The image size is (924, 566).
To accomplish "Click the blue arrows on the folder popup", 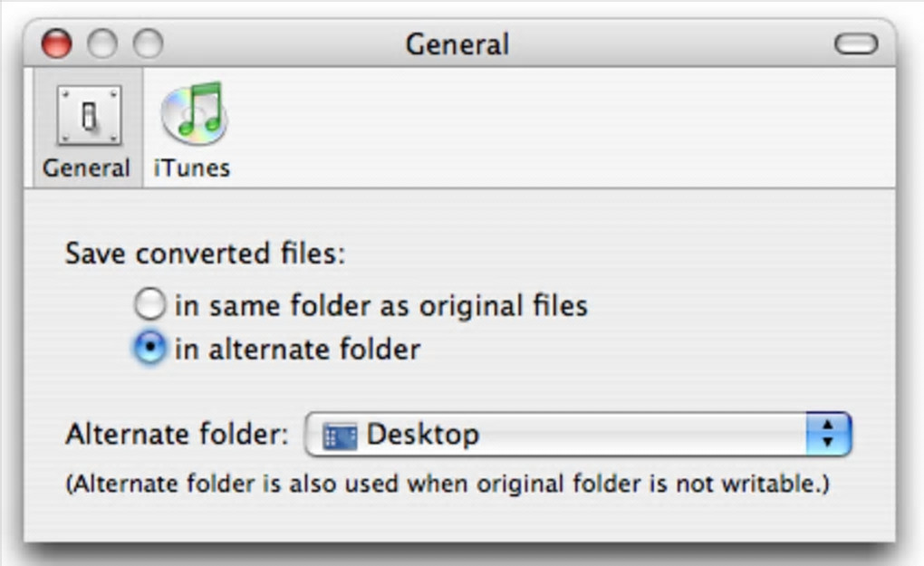I will (x=828, y=435).
